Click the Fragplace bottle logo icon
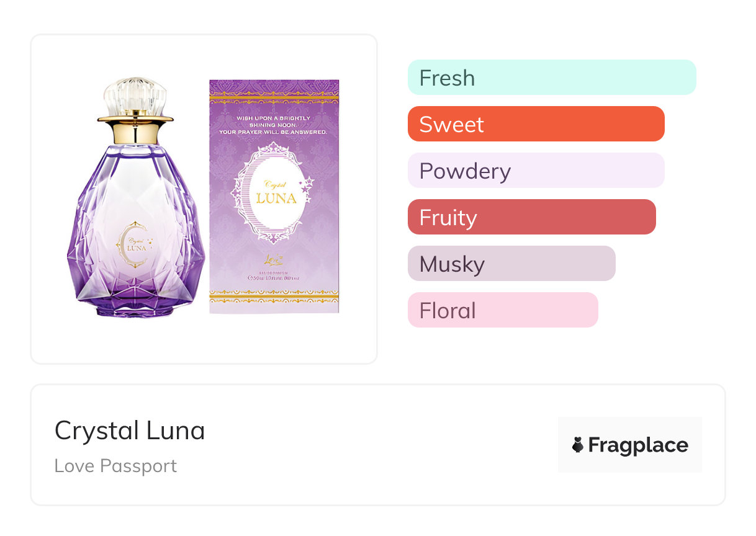Viewport: 756px width, 536px height. point(578,445)
